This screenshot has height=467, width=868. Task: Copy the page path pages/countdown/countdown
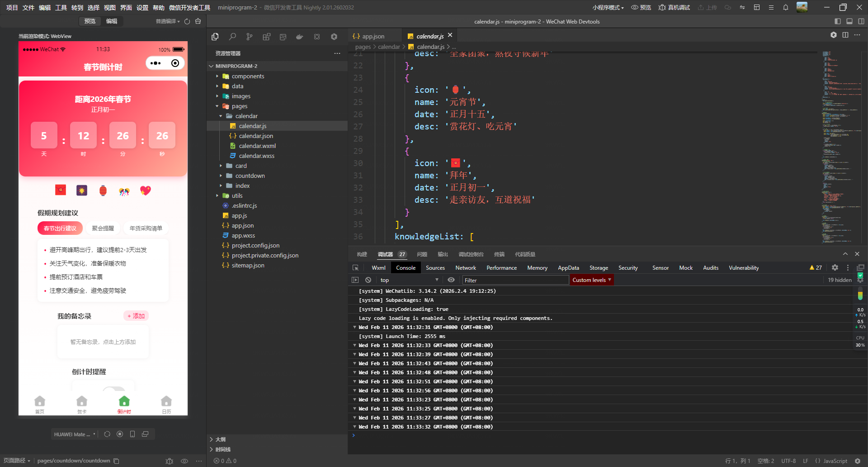coord(117,461)
